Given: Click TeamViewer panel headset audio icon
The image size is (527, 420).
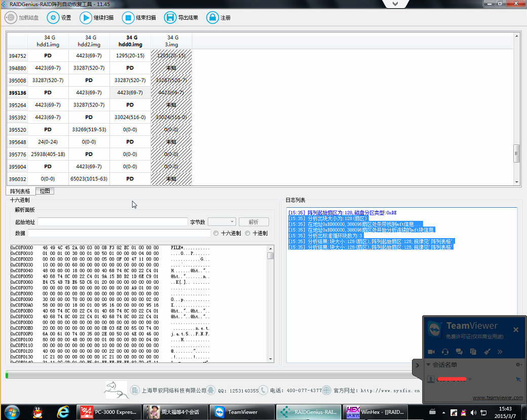Looking at the screenshot, I should pyautogui.click(x=445, y=352).
